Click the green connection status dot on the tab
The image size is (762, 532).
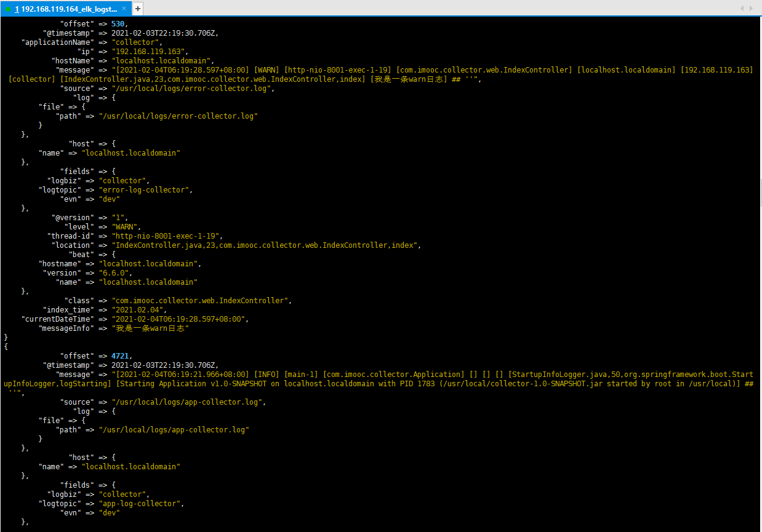pyautogui.click(x=8, y=9)
